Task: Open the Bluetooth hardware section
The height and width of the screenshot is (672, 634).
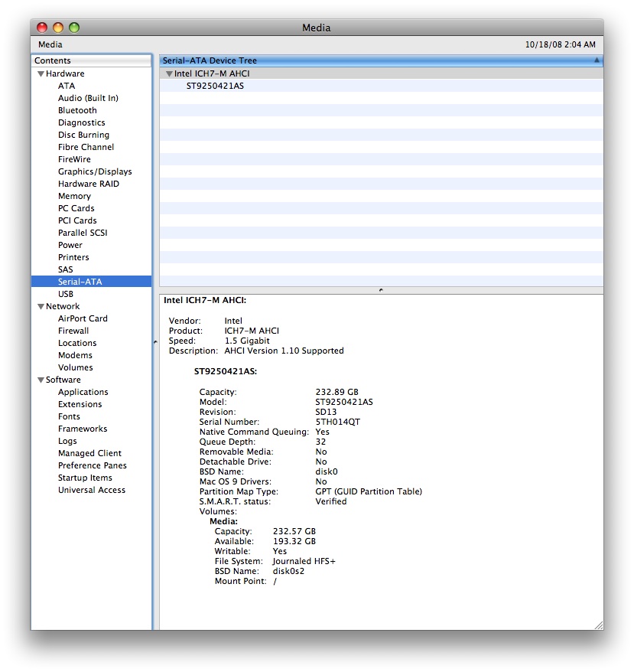Action: [x=77, y=110]
